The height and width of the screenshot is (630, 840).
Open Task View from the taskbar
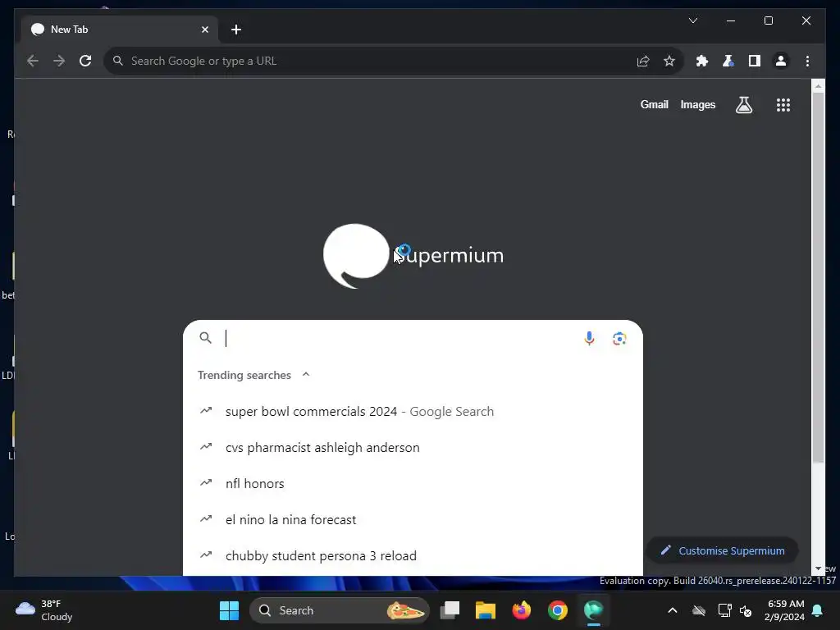coord(450,610)
